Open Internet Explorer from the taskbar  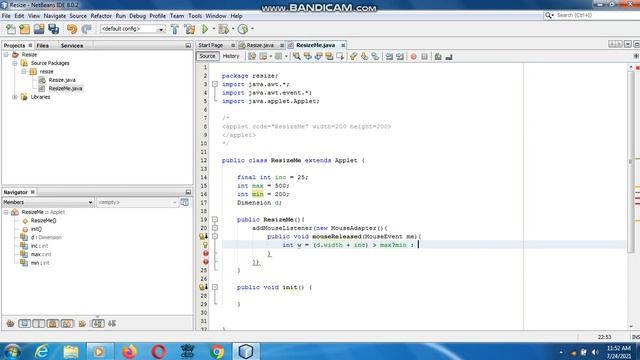coord(42,351)
